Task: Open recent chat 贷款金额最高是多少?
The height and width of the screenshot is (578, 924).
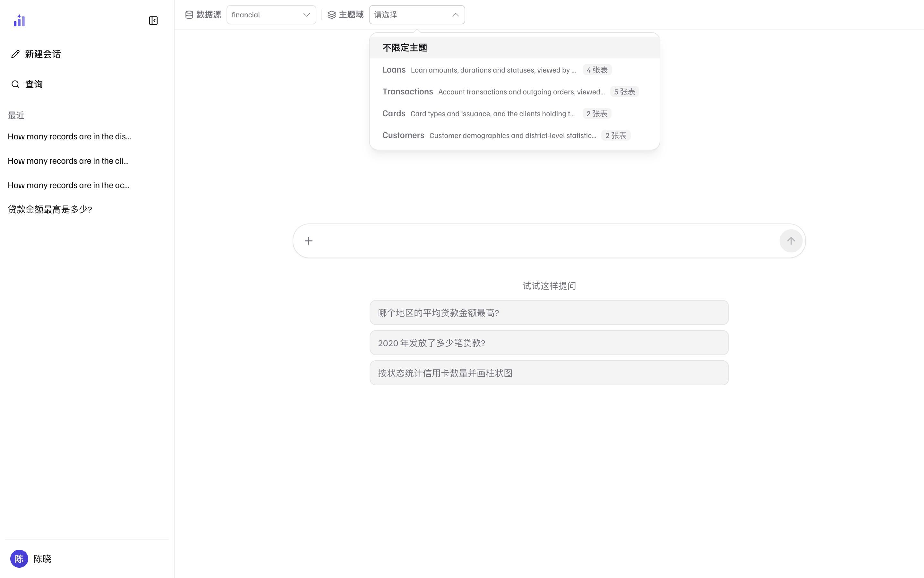Action: click(x=50, y=209)
